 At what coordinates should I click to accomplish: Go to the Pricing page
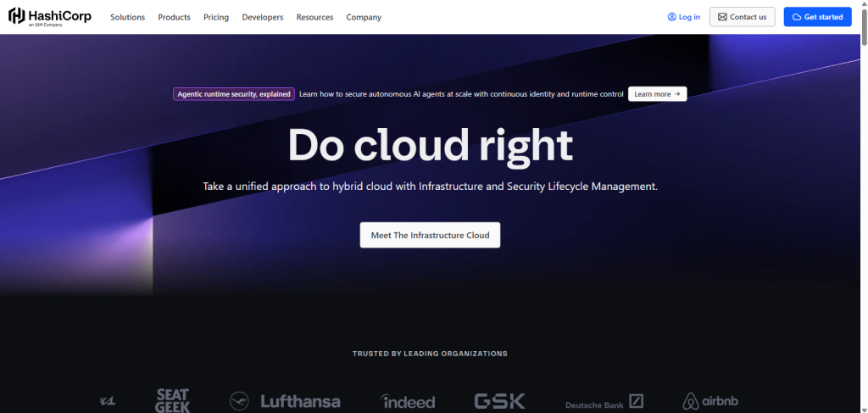pos(216,17)
